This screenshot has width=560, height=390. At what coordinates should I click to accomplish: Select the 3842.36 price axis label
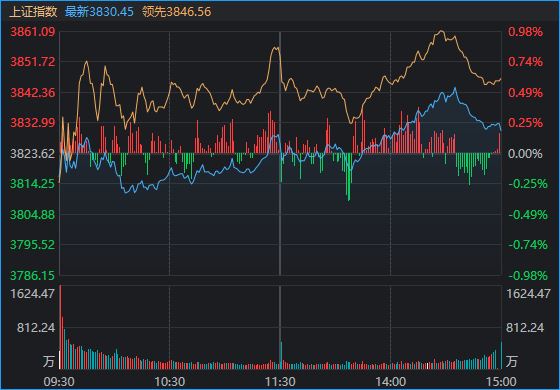point(33,93)
